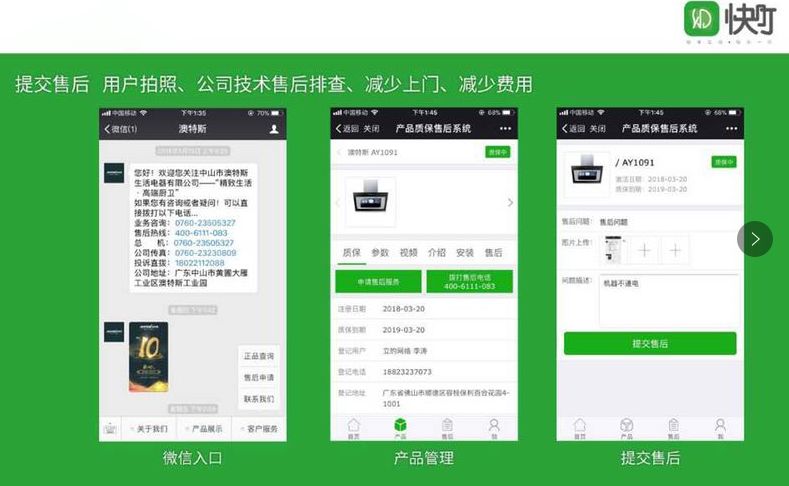Screen dimensions: 789x486
Task: Select the 参数 tab
Action: click(x=380, y=253)
